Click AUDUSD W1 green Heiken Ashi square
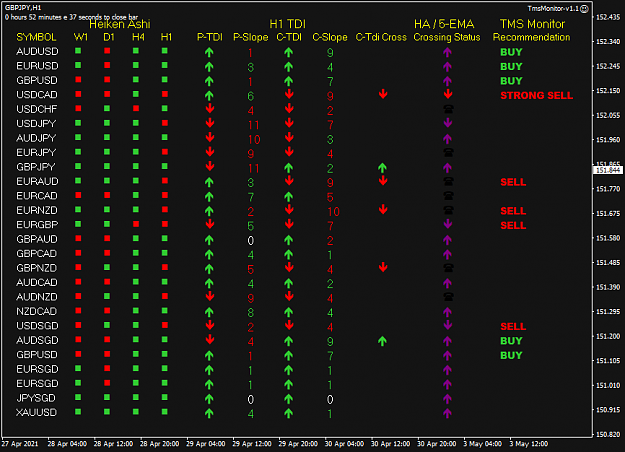This screenshot has height=452, width=625. tap(78, 51)
